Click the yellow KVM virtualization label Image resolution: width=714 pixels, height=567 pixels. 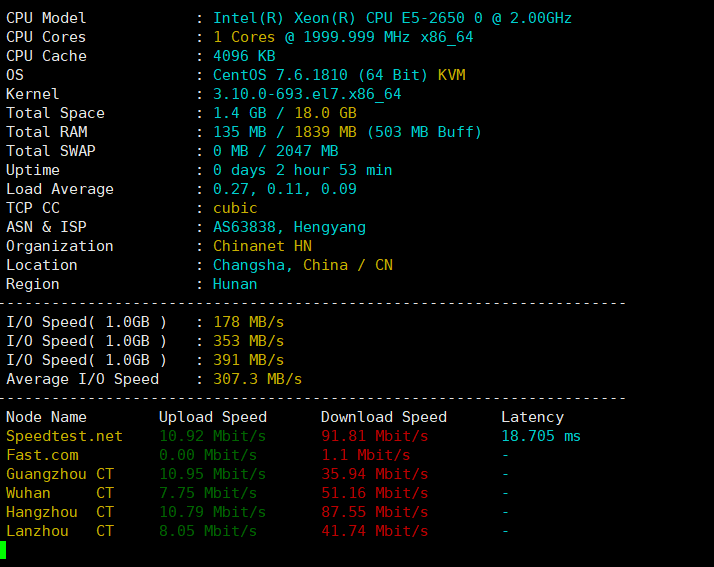451,75
